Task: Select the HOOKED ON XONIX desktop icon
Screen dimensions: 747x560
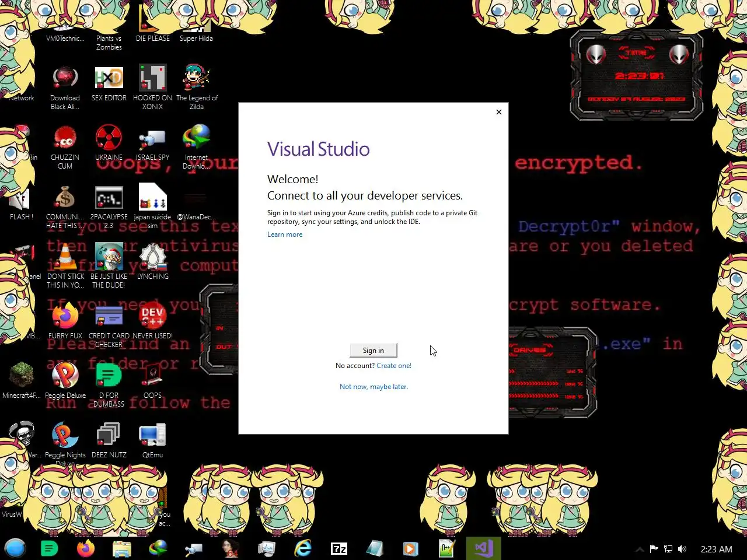Action: (x=152, y=87)
